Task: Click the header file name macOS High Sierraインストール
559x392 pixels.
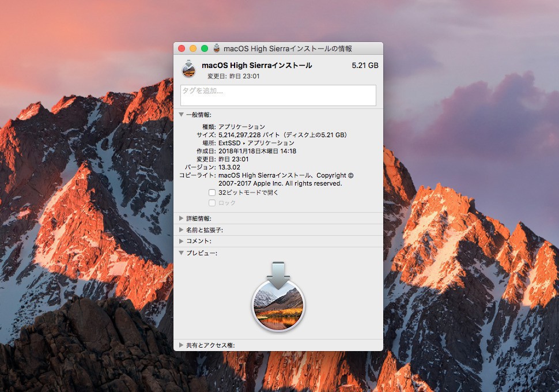Action: 256,65
